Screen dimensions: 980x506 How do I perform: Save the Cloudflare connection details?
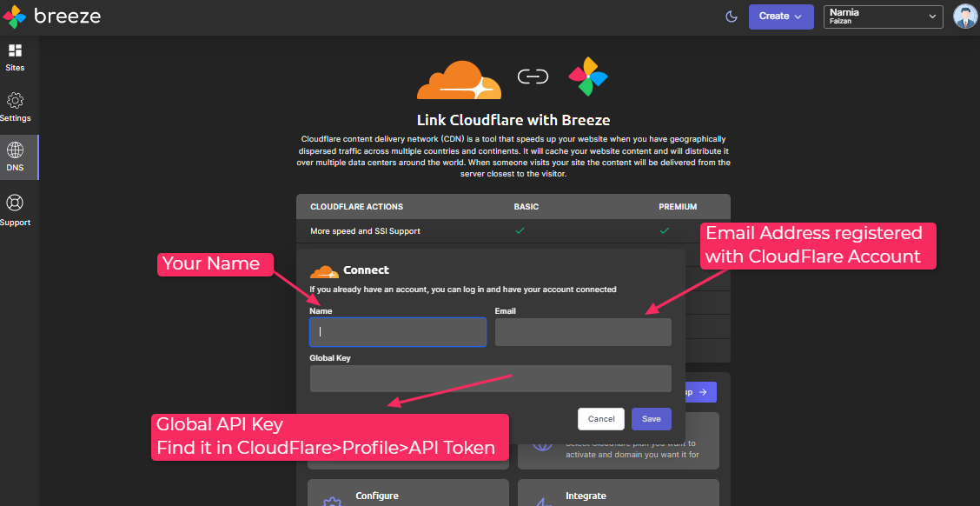click(x=652, y=419)
